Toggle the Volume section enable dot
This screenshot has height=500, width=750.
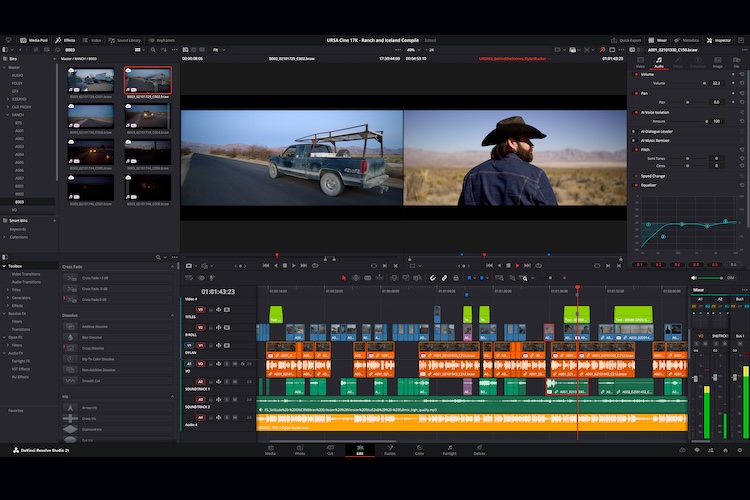pos(636,75)
